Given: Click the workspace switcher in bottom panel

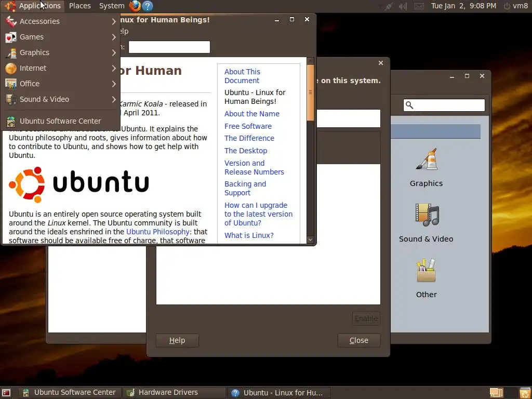Looking at the screenshot, I should pyautogui.click(x=496, y=393).
